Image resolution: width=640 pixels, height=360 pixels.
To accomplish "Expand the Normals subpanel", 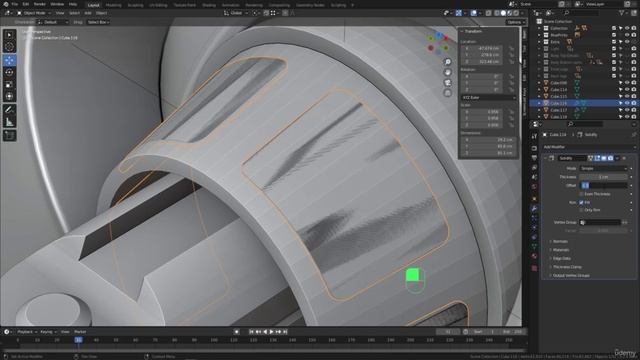I will click(559, 242).
